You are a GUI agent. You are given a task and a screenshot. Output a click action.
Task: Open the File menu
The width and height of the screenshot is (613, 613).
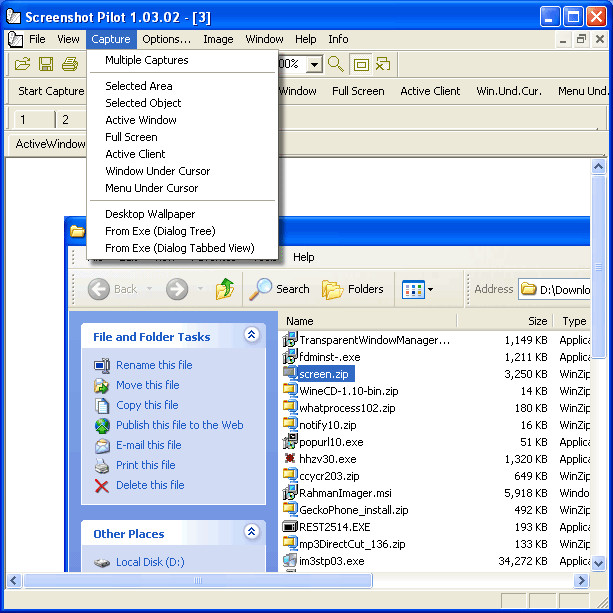click(37, 39)
